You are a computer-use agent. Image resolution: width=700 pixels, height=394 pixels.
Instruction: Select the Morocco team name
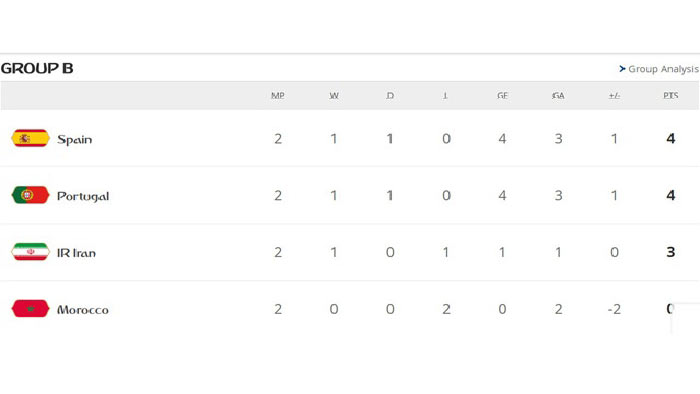83,310
